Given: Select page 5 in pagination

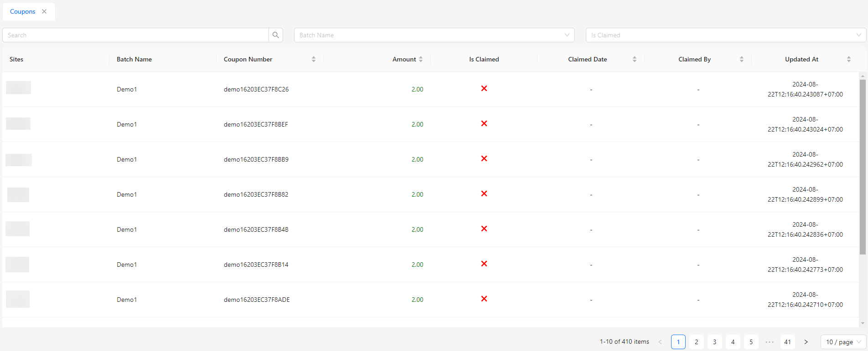Looking at the screenshot, I should (751, 342).
